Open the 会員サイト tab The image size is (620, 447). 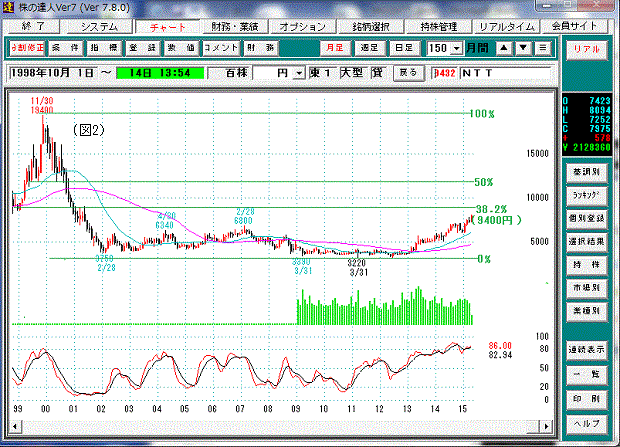(x=574, y=27)
